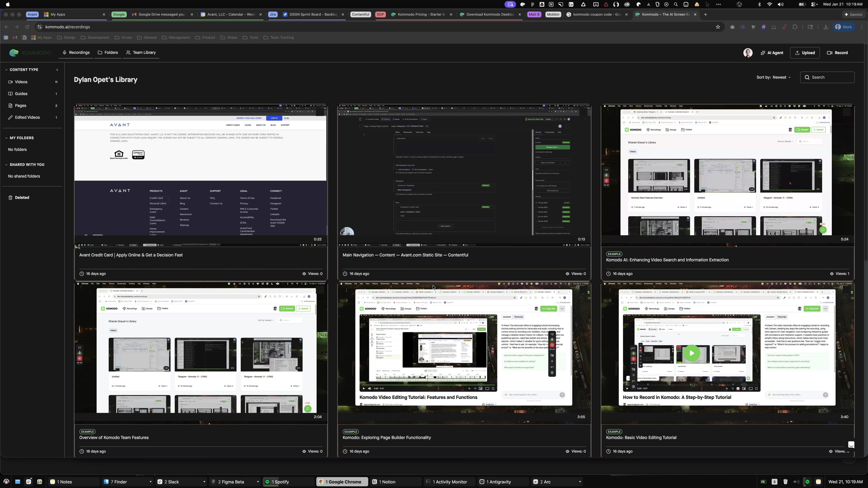Click the Kommodo logo in the header

30,53
